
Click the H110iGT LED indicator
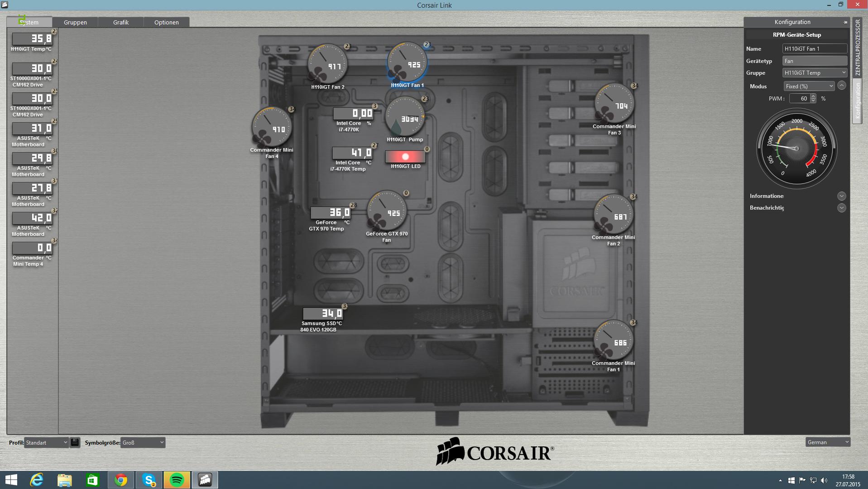click(405, 156)
